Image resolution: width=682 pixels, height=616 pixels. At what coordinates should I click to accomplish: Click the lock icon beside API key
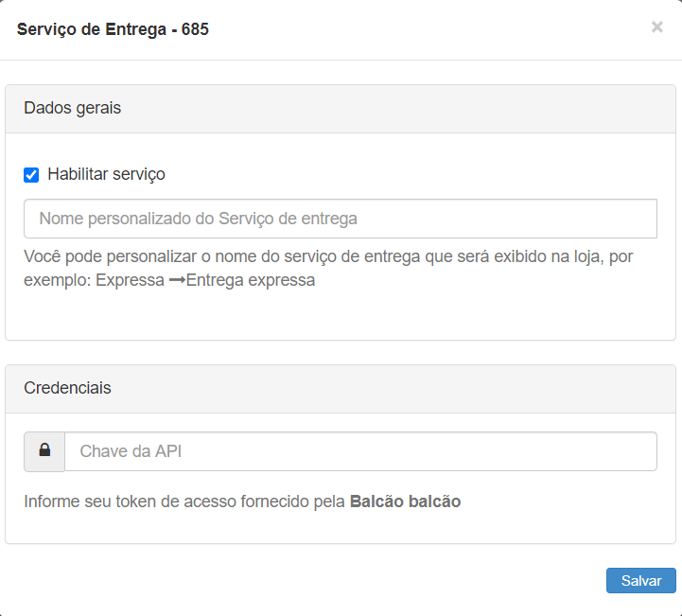44,451
